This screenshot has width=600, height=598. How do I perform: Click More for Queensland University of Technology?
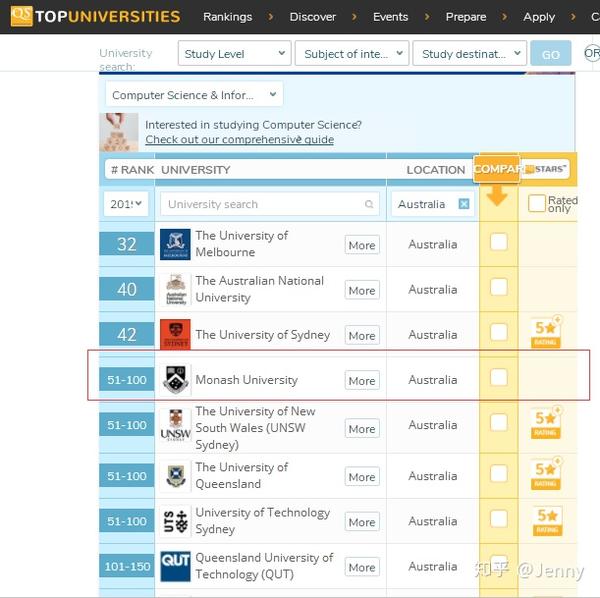pos(362,567)
